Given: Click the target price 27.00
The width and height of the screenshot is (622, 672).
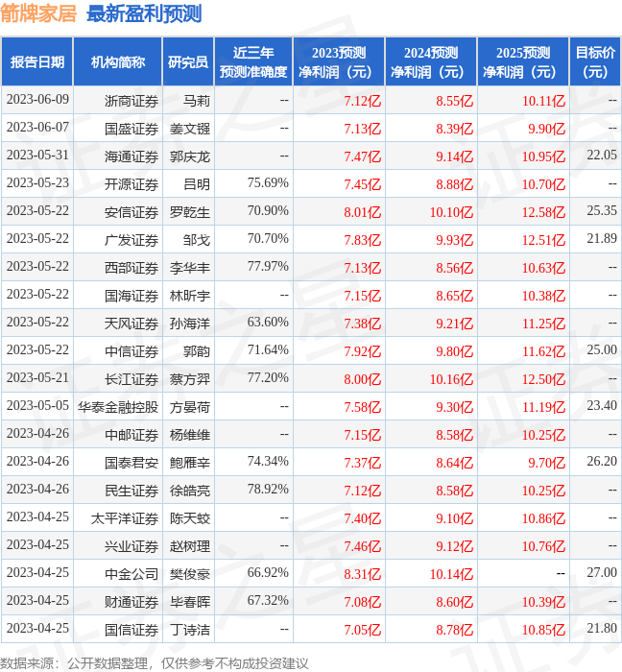Looking at the screenshot, I should (602, 572).
